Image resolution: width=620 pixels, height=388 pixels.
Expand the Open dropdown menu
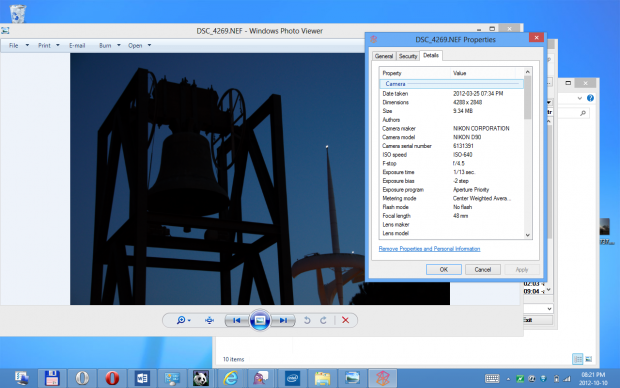click(139, 45)
